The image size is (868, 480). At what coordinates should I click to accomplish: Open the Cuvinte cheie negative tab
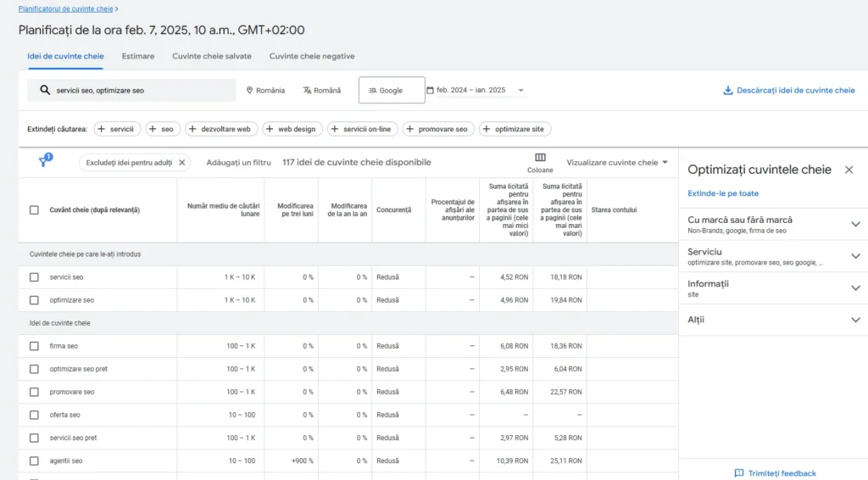(x=312, y=56)
